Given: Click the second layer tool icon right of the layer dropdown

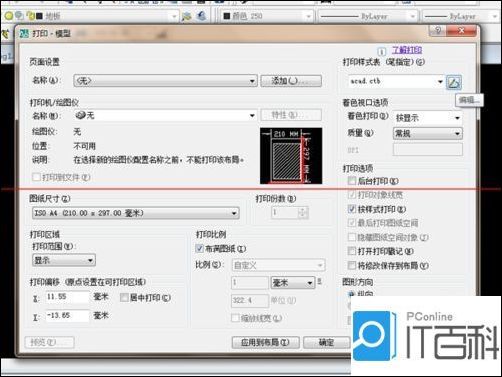Looking at the screenshot, I should pyautogui.click(x=201, y=16).
